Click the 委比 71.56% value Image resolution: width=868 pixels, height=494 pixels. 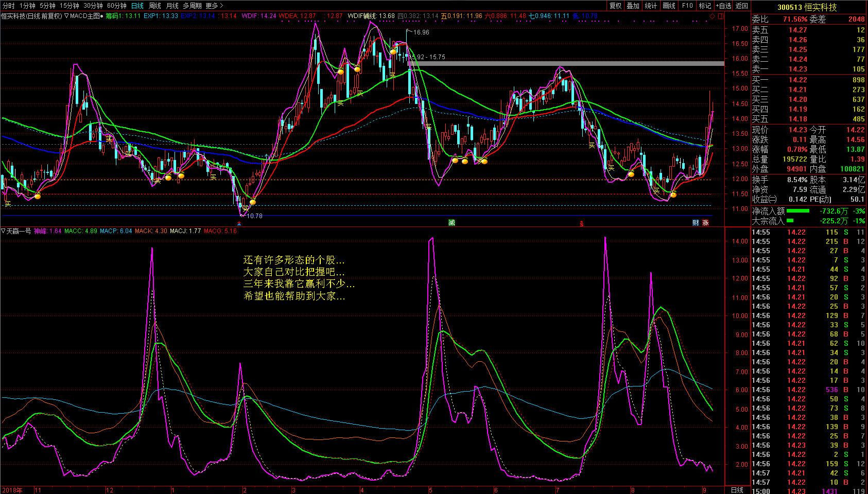(x=795, y=19)
